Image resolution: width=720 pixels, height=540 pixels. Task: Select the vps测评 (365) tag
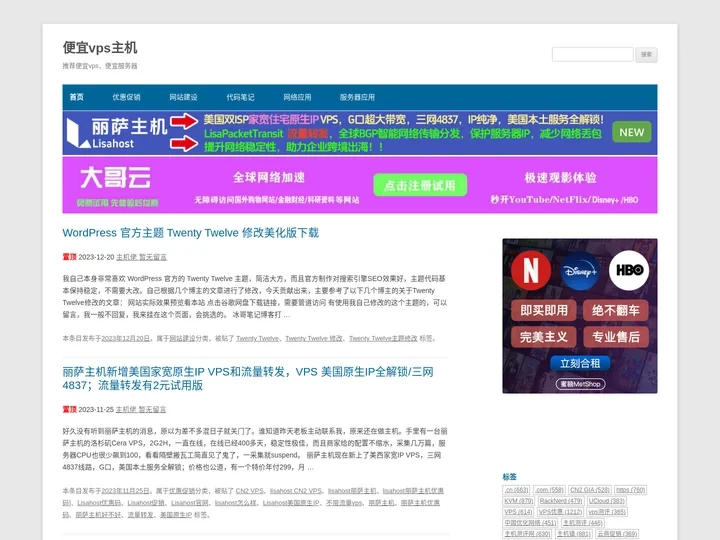pyautogui.click(x=607, y=512)
